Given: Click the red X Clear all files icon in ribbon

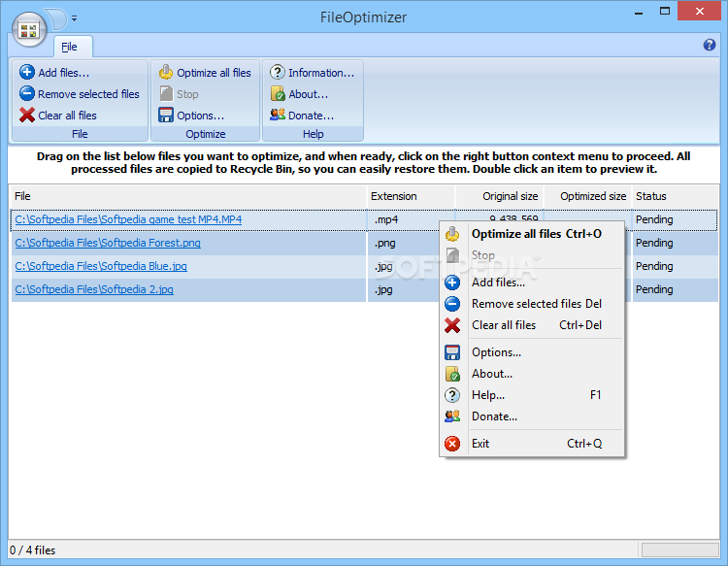Looking at the screenshot, I should [27, 115].
